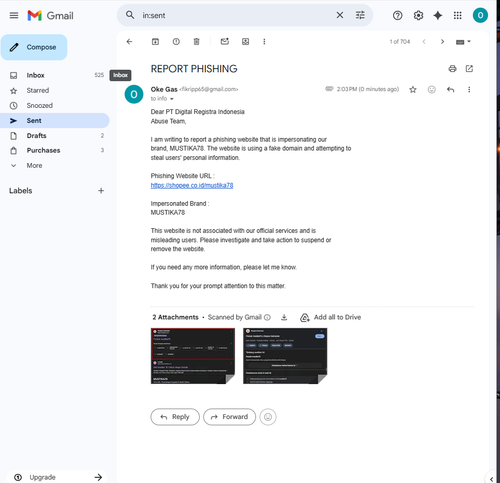Screen dimensions: 500x483
Task: Add an emoji reaction beside the star
Action: point(432,89)
